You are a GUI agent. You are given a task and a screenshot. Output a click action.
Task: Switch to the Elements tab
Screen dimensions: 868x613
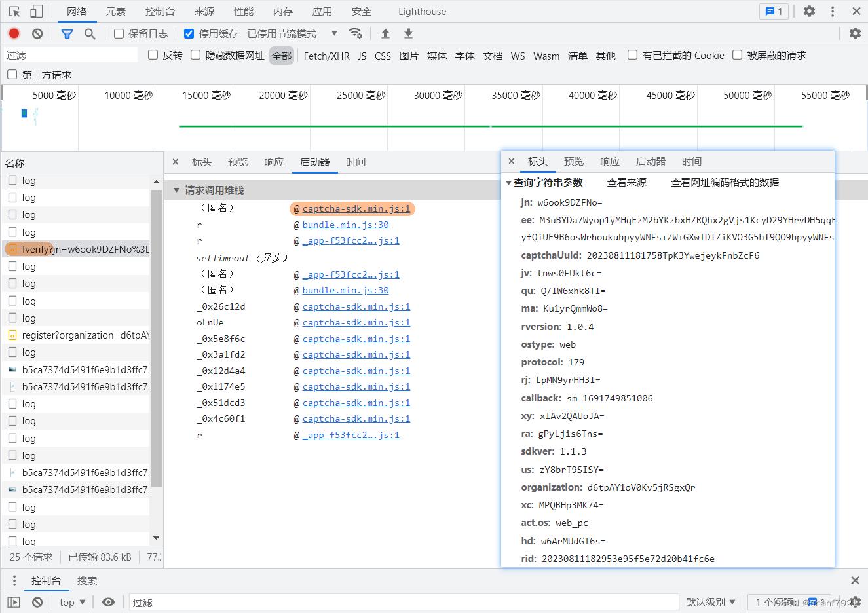point(116,11)
